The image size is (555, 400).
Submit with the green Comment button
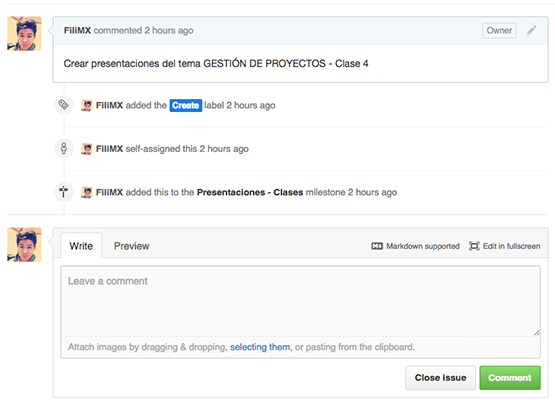point(510,378)
